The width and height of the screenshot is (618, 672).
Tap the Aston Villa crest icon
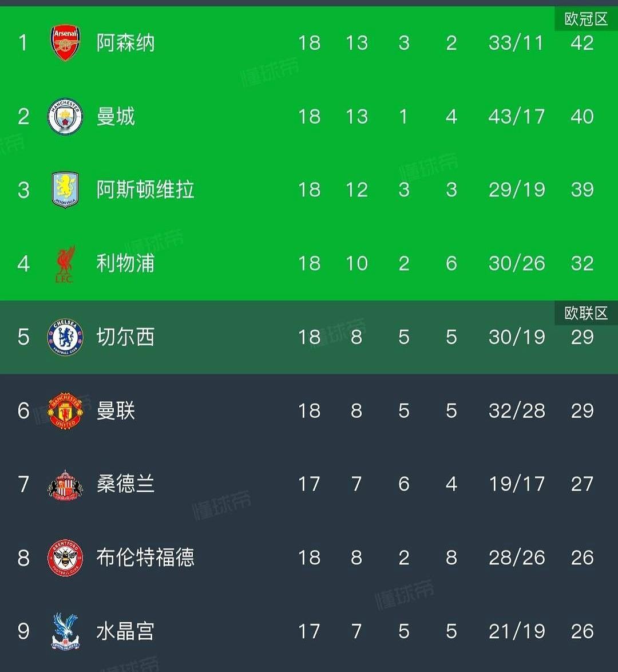click(x=65, y=190)
